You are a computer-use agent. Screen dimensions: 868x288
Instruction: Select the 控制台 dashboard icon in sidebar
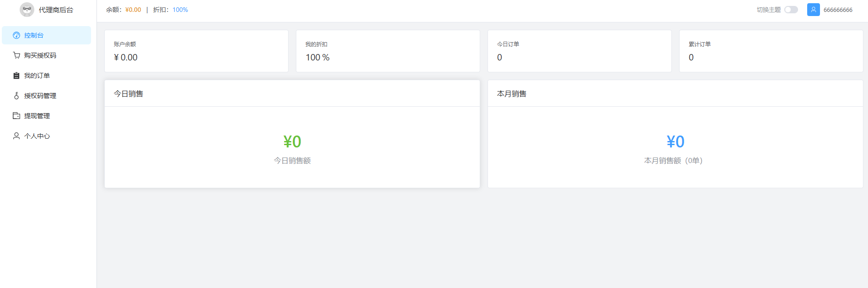coord(16,35)
